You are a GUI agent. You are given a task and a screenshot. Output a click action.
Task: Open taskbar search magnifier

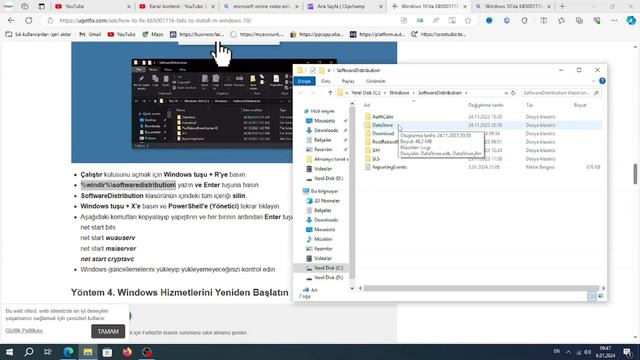(29, 352)
